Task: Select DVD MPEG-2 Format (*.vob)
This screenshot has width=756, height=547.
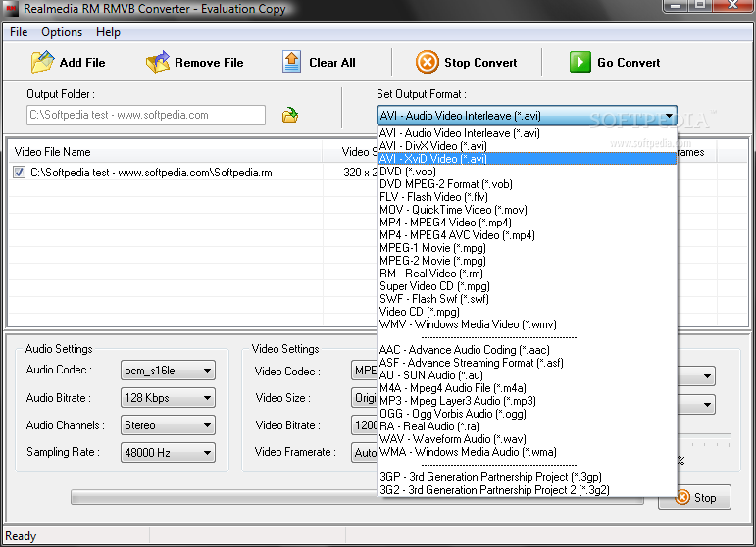Action: [527, 184]
